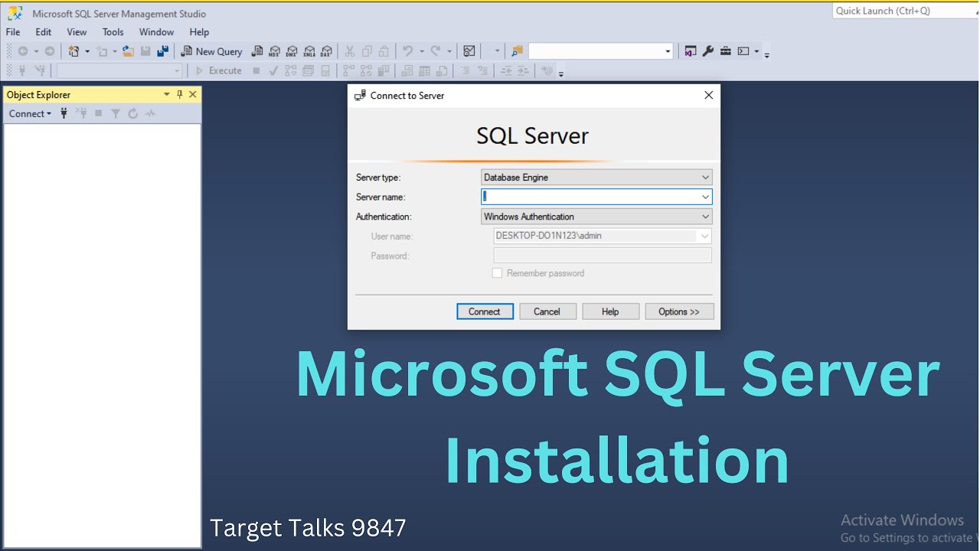Open the Properties Window wrench icon

[708, 51]
